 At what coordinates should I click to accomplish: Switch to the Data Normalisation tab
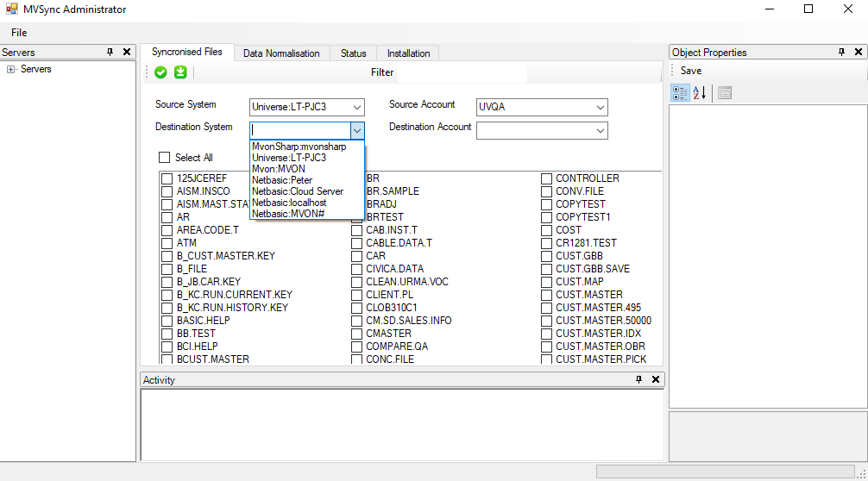tap(281, 53)
